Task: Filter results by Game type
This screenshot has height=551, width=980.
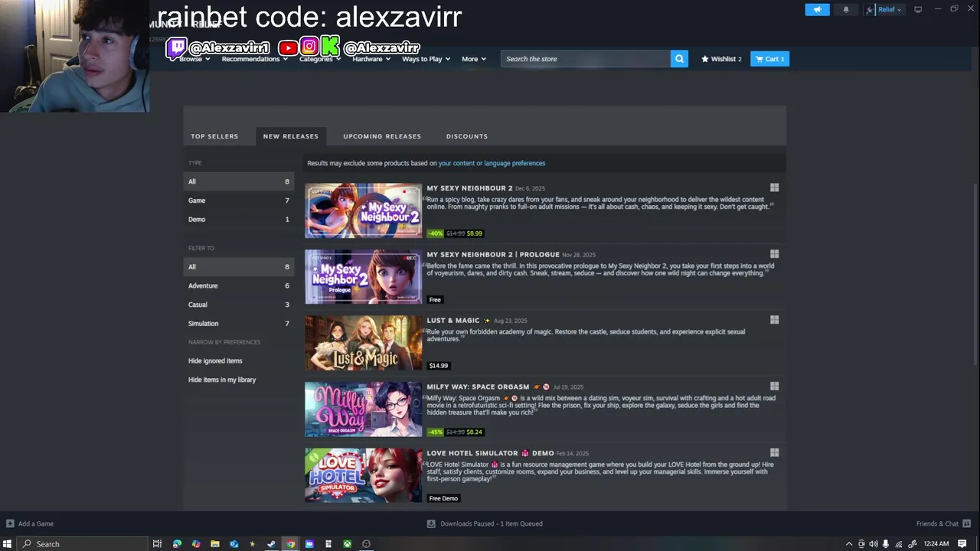Action: click(x=239, y=201)
